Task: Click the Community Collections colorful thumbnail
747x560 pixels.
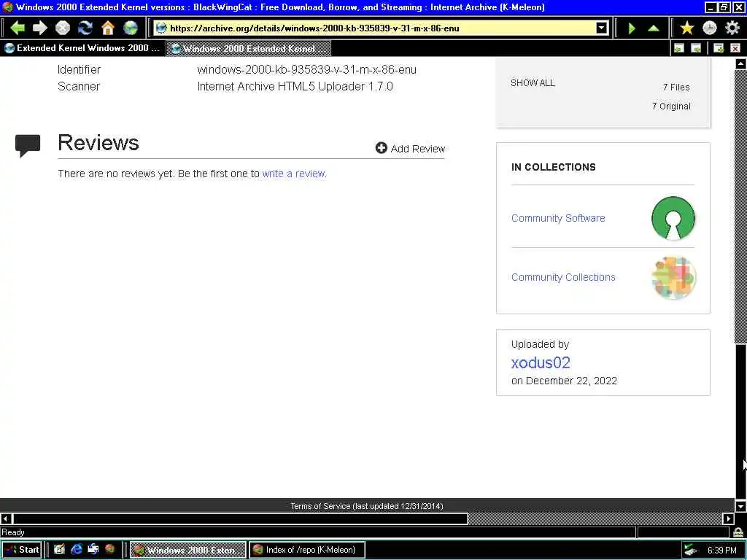Action: 673,277
